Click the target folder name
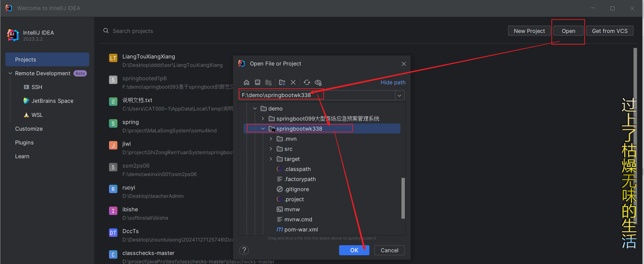 (x=292, y=159)
